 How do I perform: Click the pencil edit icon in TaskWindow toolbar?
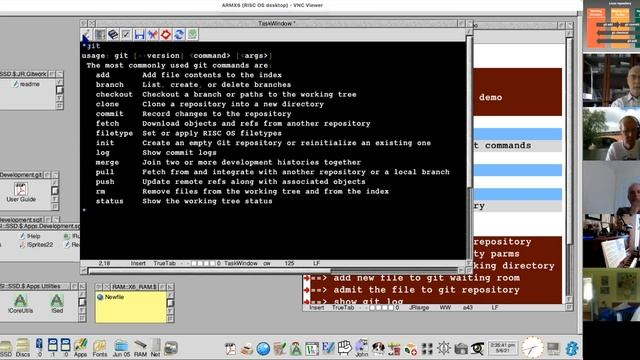pyautogui.click(x=86, y=35)
